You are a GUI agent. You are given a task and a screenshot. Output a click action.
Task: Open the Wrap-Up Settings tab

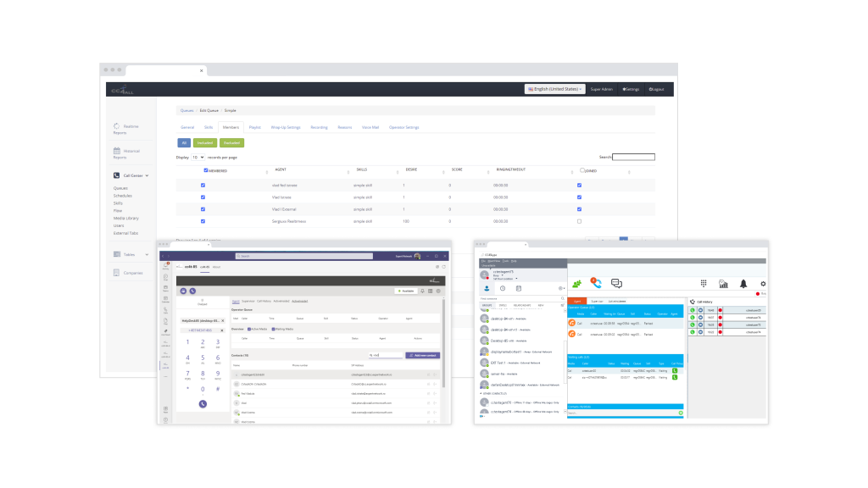pyautogui.click(x=286, y=127)
